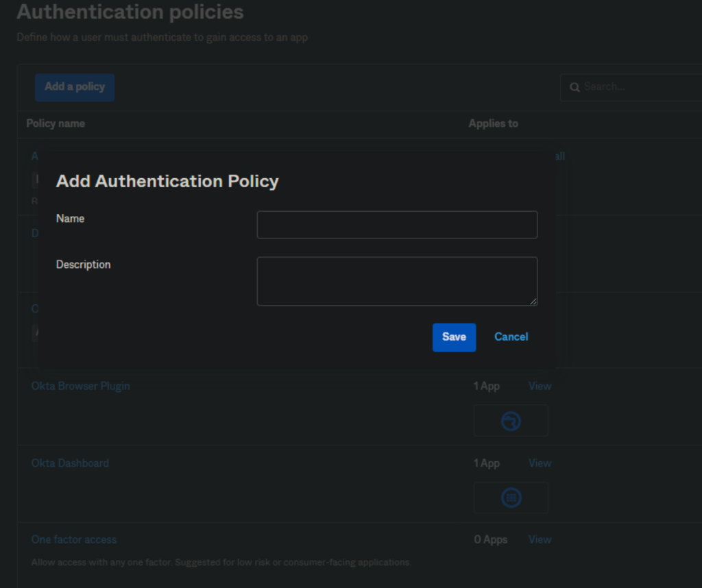This screenshot has height=588, width=702.
Task: View apps for One factor access policy
Action: tap(540, 539)
